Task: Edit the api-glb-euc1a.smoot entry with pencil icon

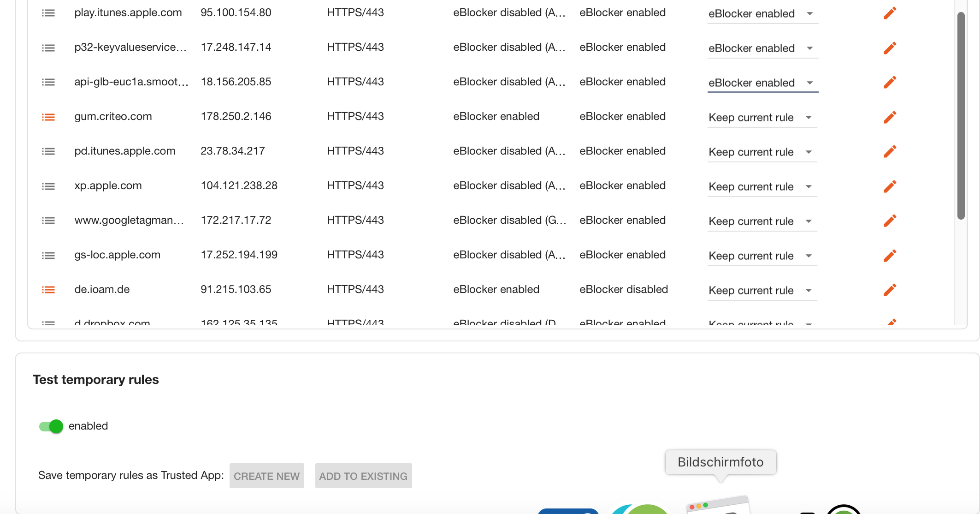Action: [890, 82]
